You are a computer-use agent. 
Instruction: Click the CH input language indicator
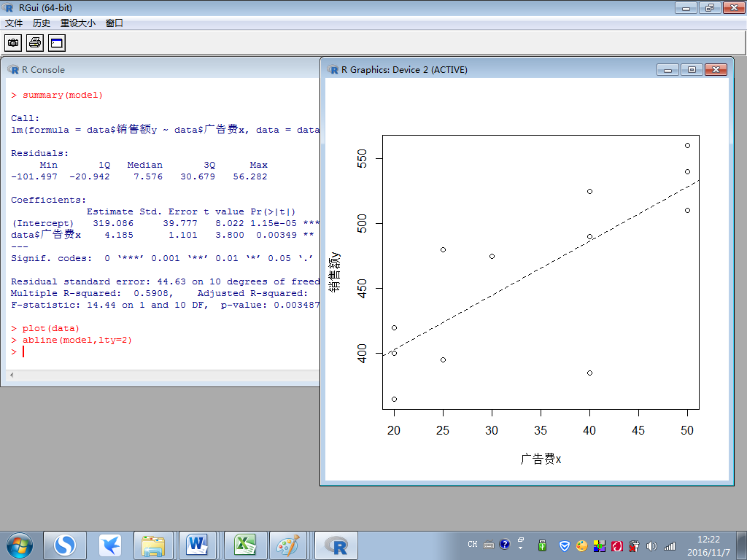(x=472, y=544)
